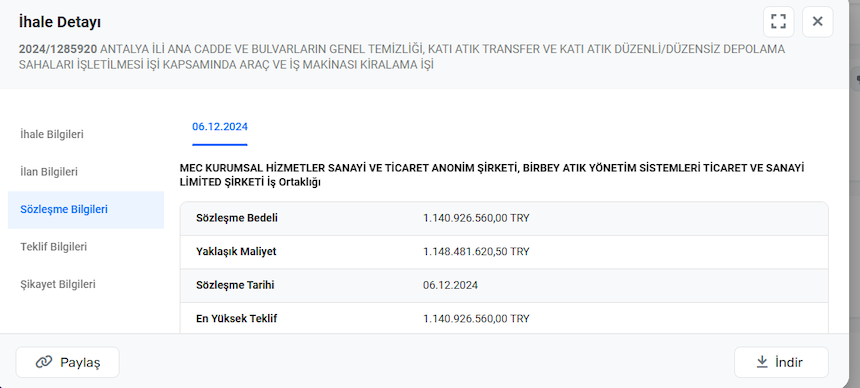Click the En Yüksek Teklif amount
Image resolution: width=860 pixels, height=388 pixels.
pyautogui.click(x=476, y=319)
